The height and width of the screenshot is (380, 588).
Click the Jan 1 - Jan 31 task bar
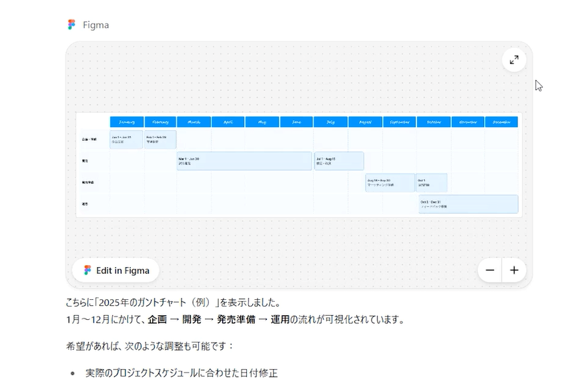pyautogui.click(x=127, y=140)
